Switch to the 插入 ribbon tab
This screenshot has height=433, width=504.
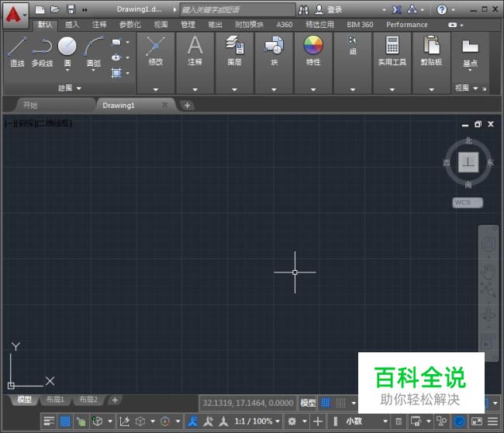click(72, 24)
